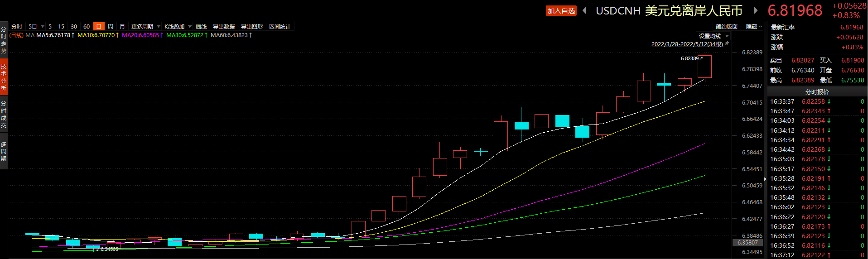Click the 2022/3/28-2022/5/12 date range link
This screenshot has width=868, height=259.
[687, 44]
